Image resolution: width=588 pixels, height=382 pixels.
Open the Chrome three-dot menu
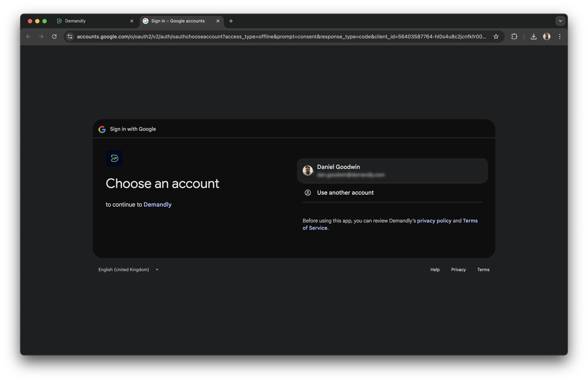(x=560, y=37)
